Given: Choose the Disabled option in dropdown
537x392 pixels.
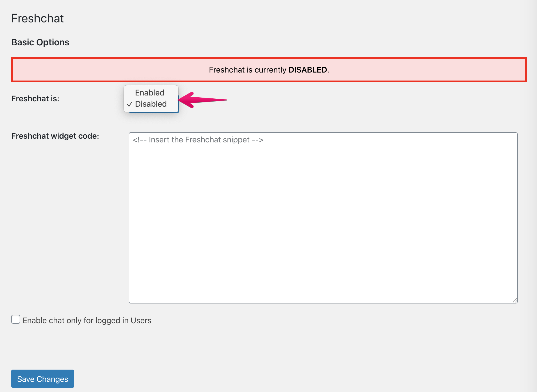Looking at the screenshot, I should 151,104.
